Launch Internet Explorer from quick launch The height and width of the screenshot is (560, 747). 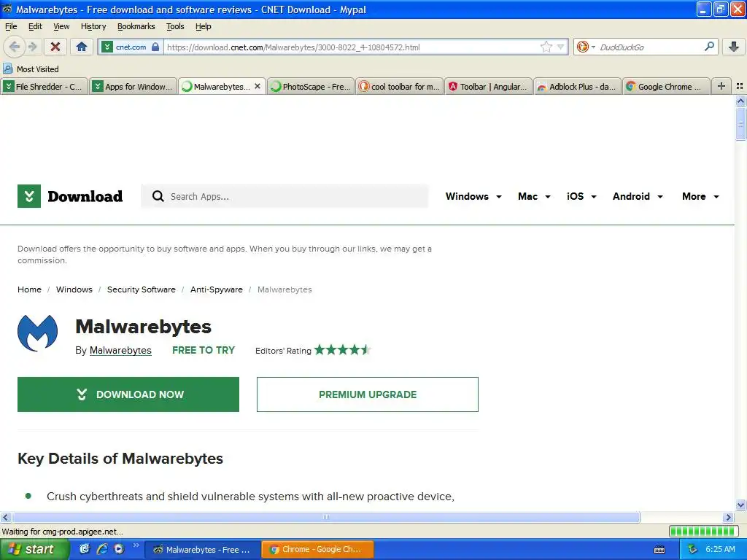click(x=101, y=549)
